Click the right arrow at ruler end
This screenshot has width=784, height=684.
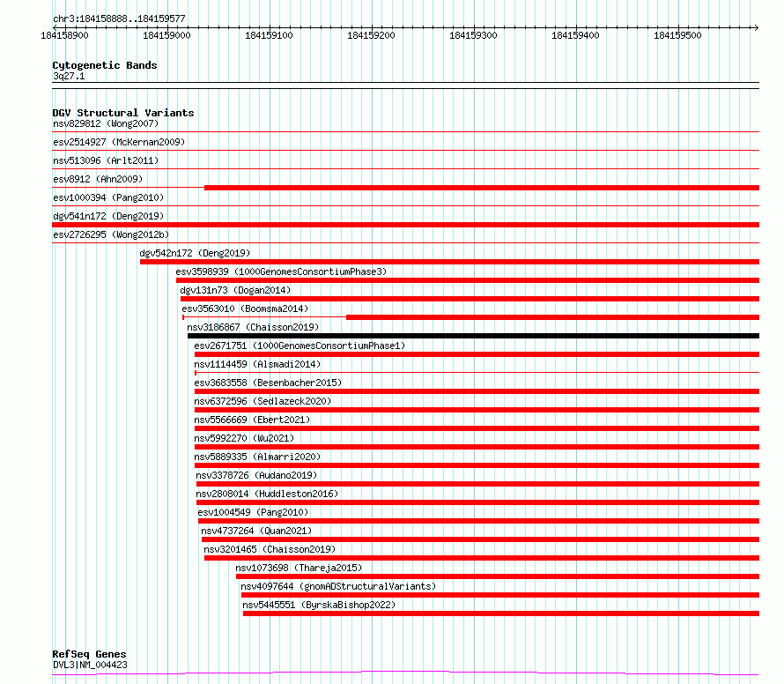pos(756,27)
